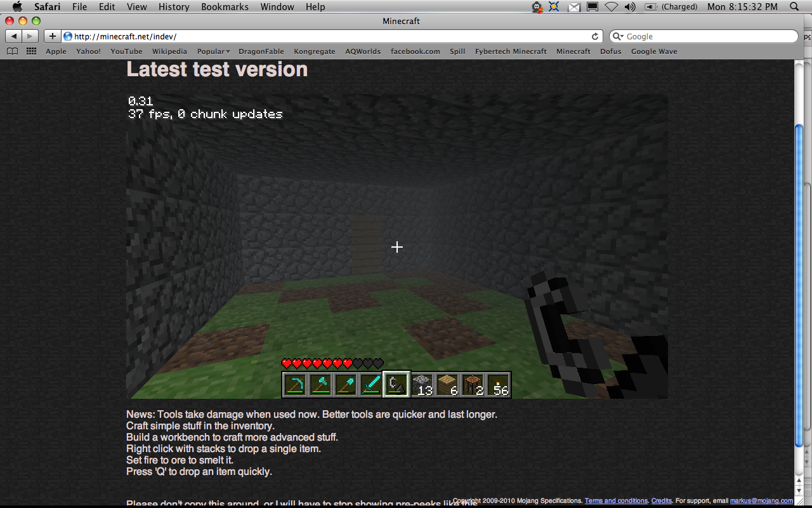Open the Spill bookmark

(x=457, y=51)
